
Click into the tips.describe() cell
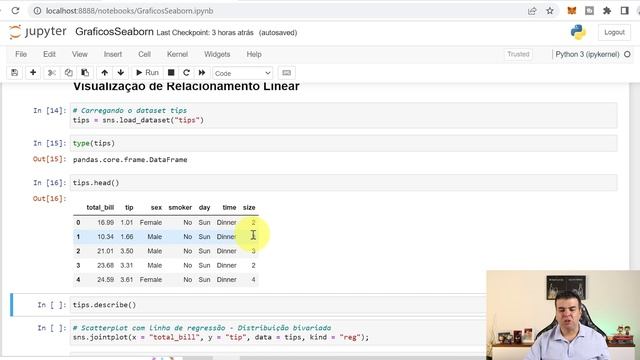pos(278,305)
